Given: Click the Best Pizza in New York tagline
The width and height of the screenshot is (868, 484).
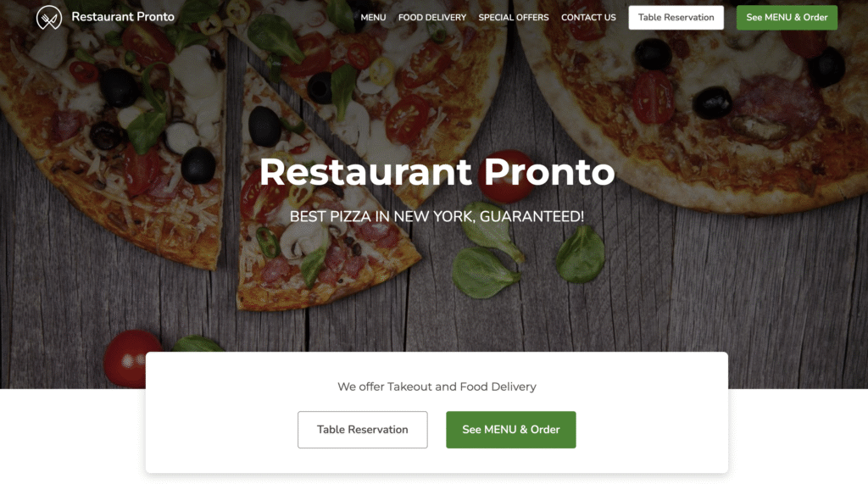Looking at the screenshot, I should tap(437, 216).
